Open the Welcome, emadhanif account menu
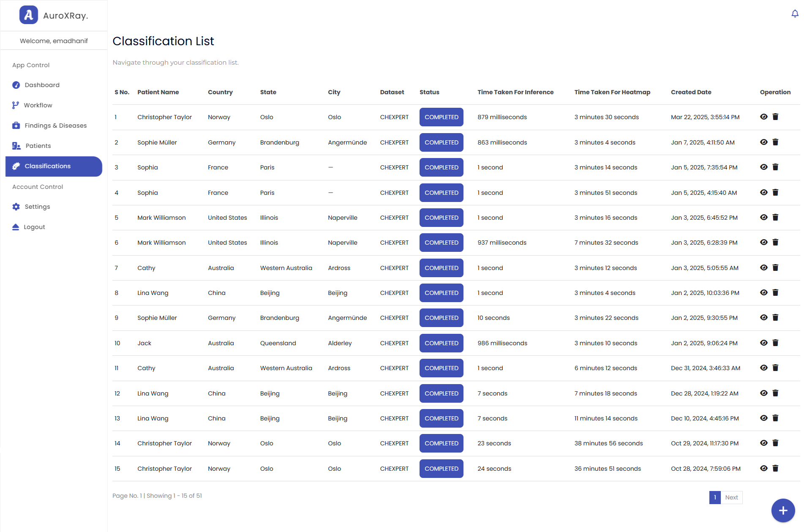 point(54,41)
